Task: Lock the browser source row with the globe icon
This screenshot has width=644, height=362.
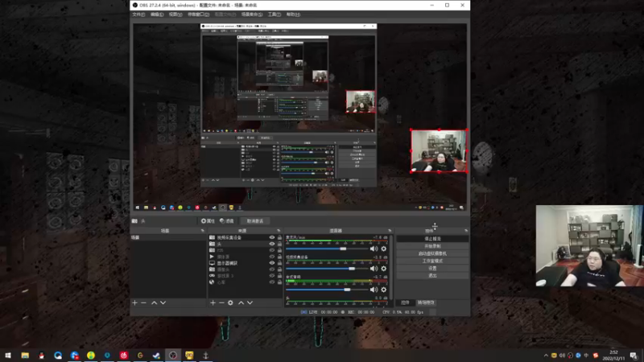Action: 279,282
